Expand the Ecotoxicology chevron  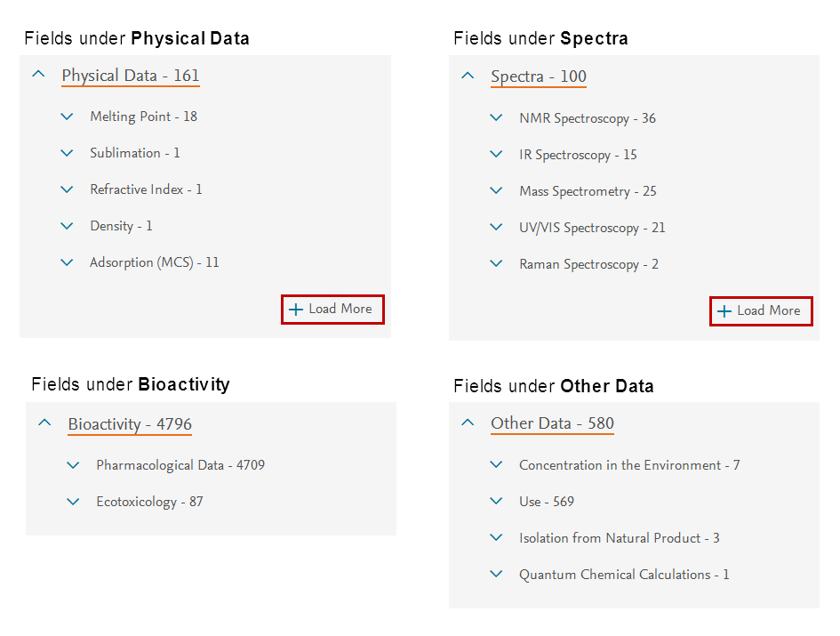point(73,502)
